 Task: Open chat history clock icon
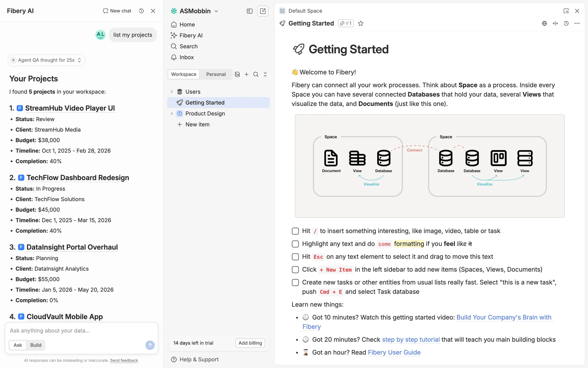tap(141, 11)
